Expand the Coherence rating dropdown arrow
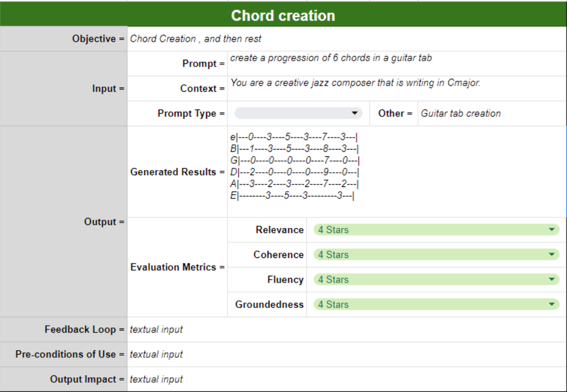This screenshot has width=567, height=392. click(552, 254)
